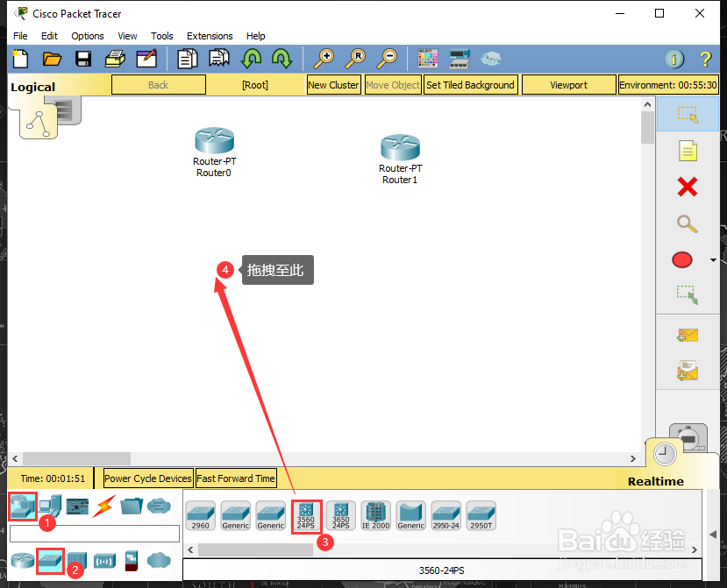Click the cloud network icon in toolbar
Screen dimensions: 727x588
click(x=490, y=59)
